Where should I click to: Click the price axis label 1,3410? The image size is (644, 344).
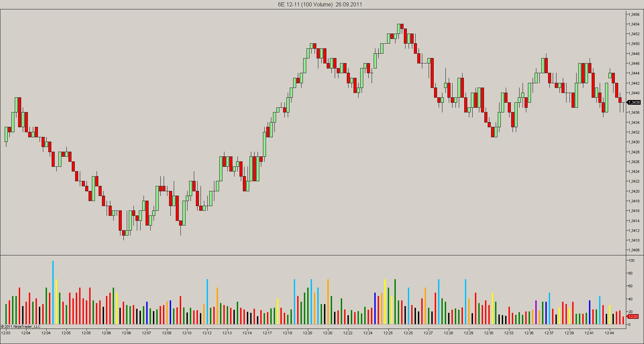(x=634, y=240)
